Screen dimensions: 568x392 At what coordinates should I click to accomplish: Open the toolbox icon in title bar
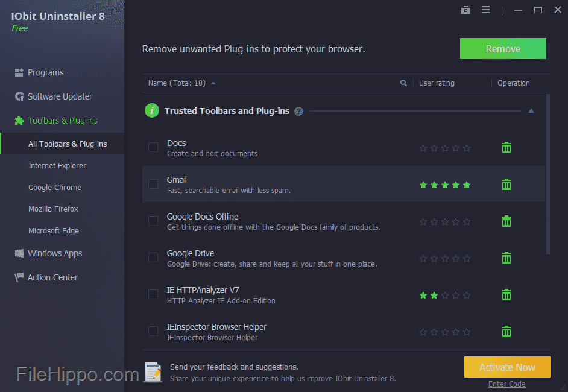point(465,10)
